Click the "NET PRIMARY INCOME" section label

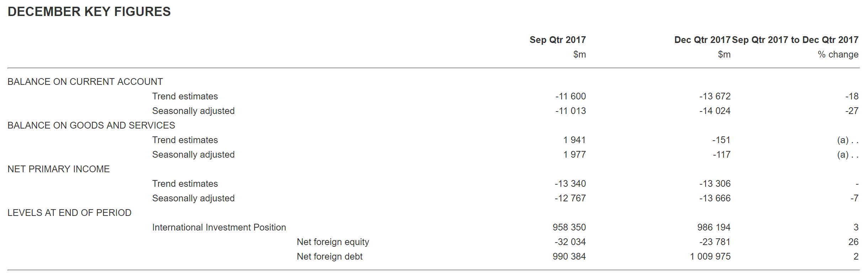(59, 169)
